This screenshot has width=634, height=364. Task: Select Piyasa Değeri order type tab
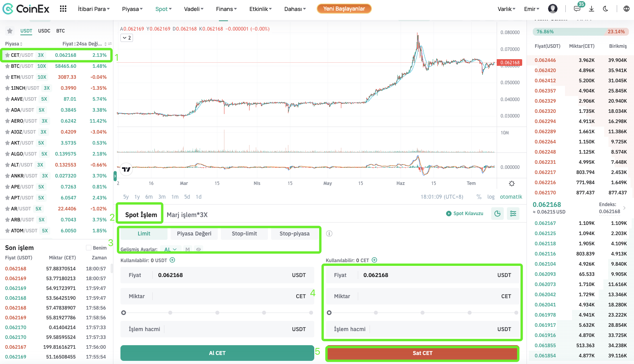coord(194,234)
